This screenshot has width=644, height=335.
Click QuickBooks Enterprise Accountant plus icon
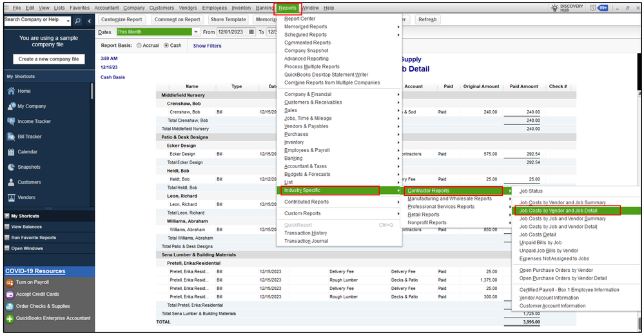tap(10, 319)
